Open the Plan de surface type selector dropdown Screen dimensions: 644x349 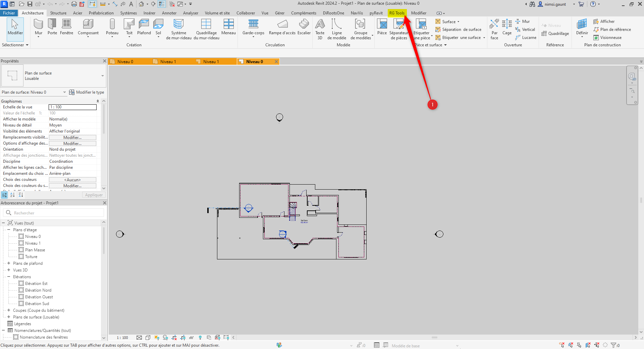point(102,76)
